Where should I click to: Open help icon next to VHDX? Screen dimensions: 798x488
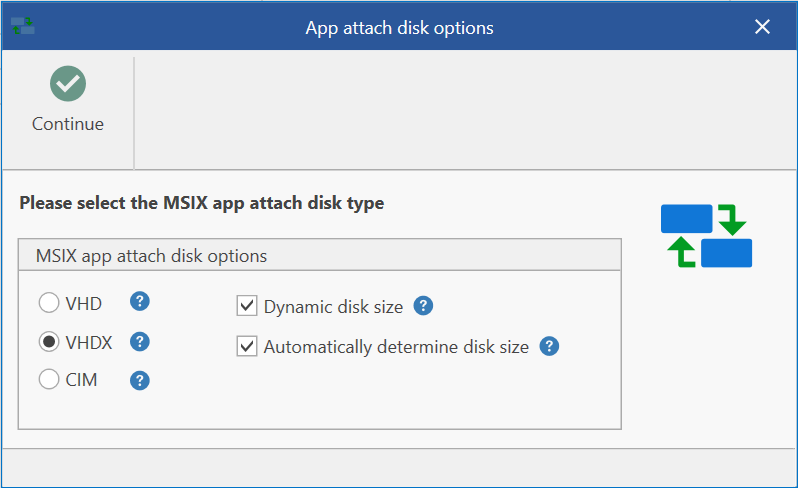coord(140,341)
